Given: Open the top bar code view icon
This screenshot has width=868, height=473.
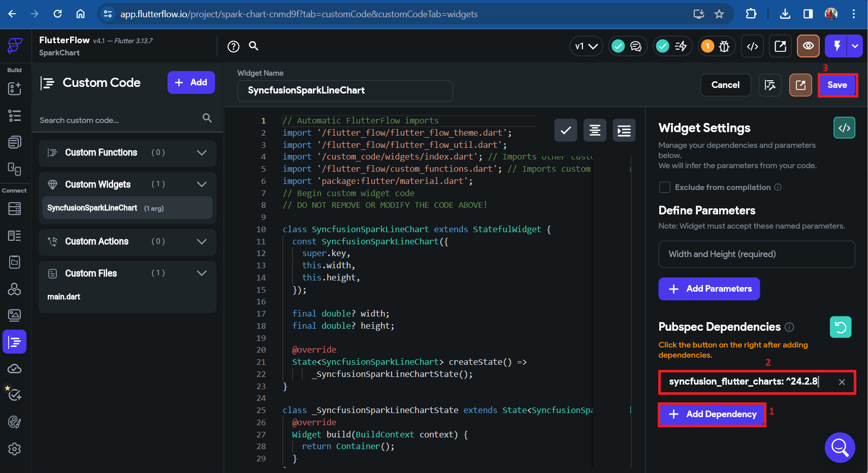Looking at the screenshot, I should coord(753,46).
